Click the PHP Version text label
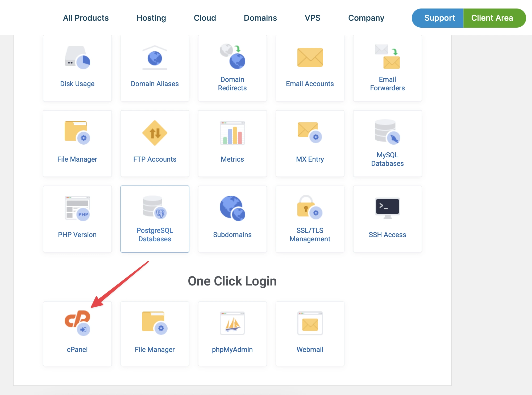 (x=77, y=235)
